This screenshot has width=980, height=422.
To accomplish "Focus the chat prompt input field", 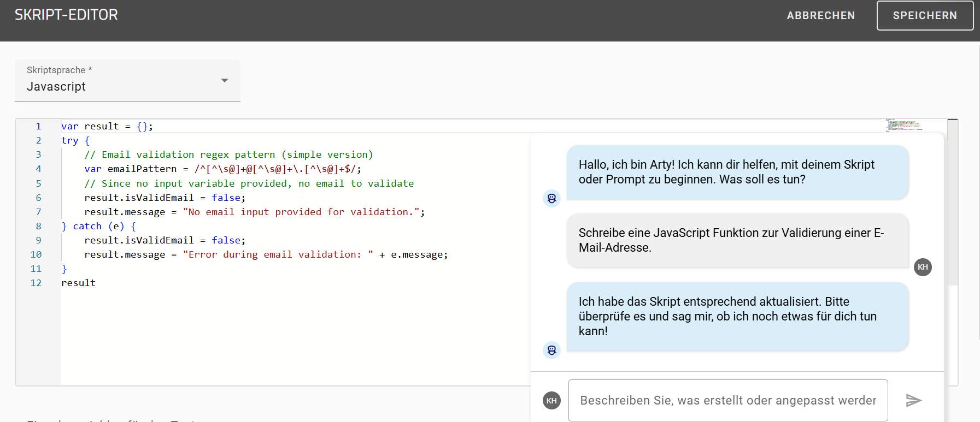I will (728, 400).
